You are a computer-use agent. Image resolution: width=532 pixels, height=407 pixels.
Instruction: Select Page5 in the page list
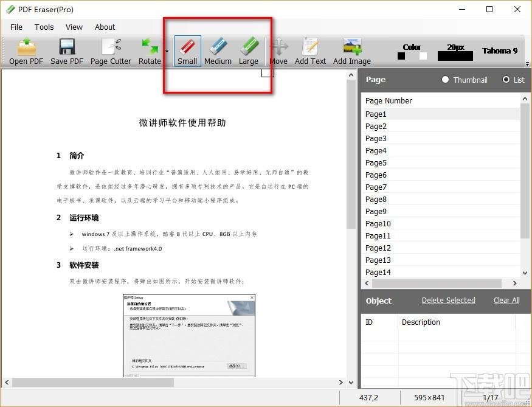(x=442, y=163)
